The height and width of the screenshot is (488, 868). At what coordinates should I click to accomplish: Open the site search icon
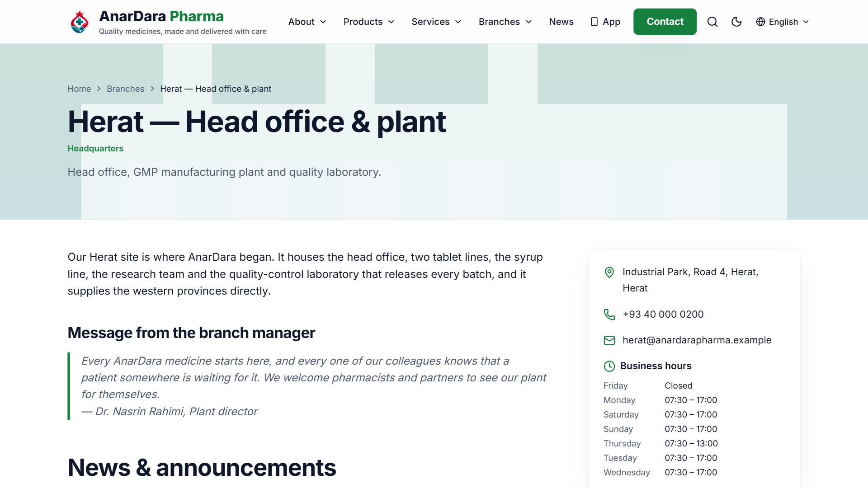[712, 22]
